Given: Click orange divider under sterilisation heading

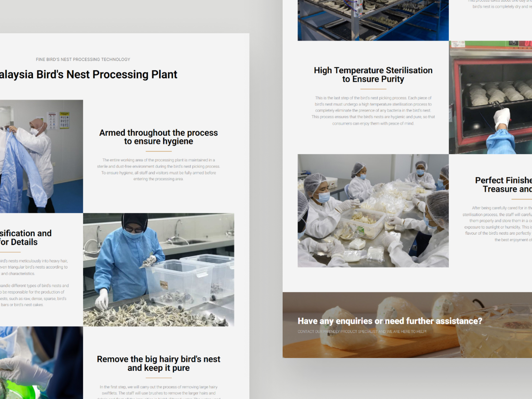Looking at the screenshot, I should coord(373,89).
